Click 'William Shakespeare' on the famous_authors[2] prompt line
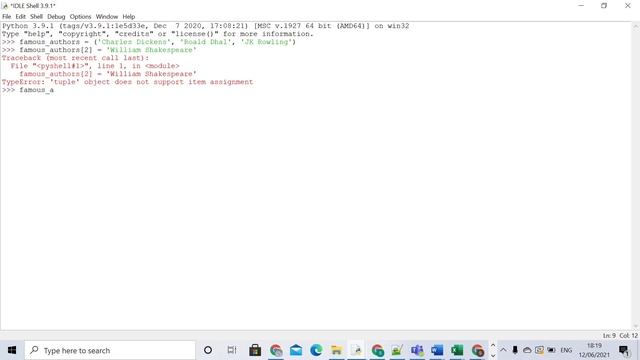The height and width of the screenshot is (360, 640). (x=151, y=50)
